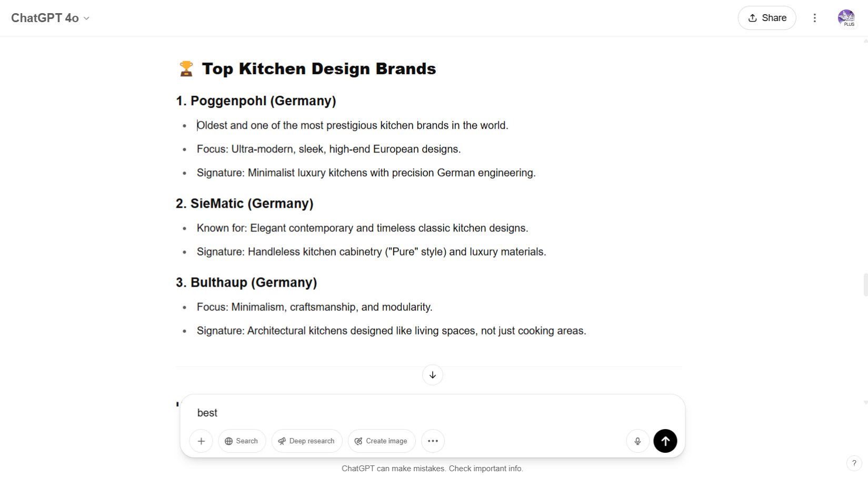Send the message with the arrow button
This screenshot has height=477, width=868.
[x=665, y=441]
